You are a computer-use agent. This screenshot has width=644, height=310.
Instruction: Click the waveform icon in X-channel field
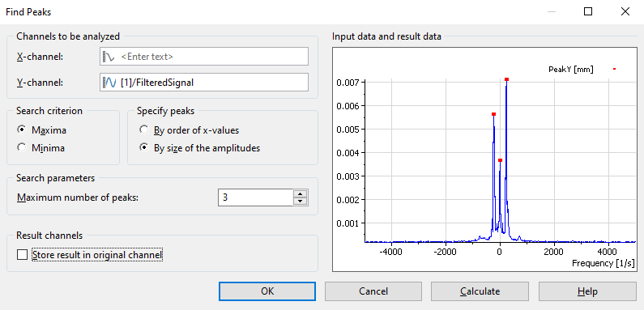click(x=109, y=57)
